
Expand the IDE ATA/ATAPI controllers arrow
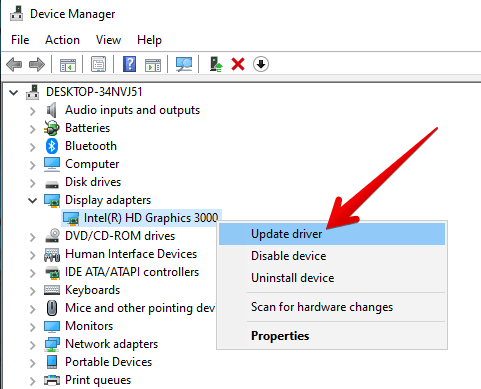tap(32, 273)
